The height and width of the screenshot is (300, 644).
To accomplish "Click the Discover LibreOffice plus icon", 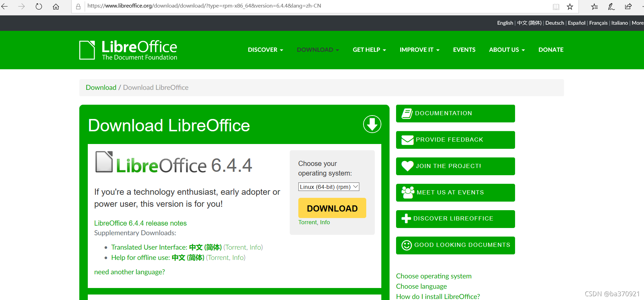I will pyautogui.click(x=406, y=218).
